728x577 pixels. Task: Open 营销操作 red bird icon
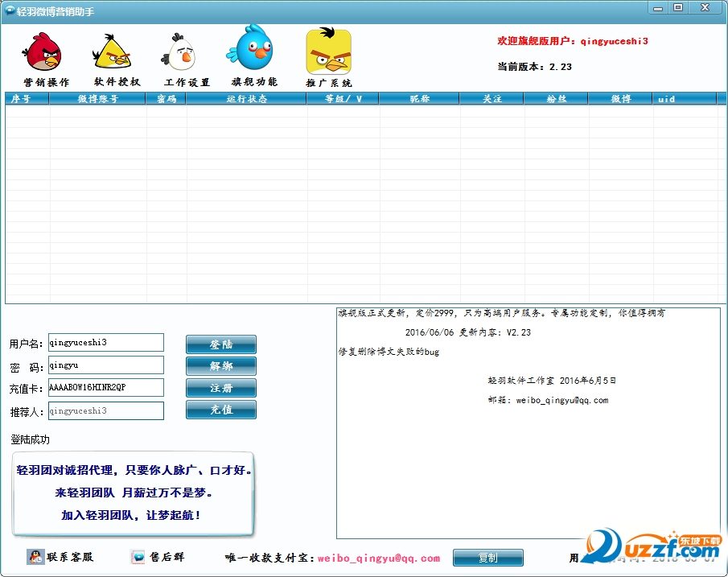coord(42,52)
